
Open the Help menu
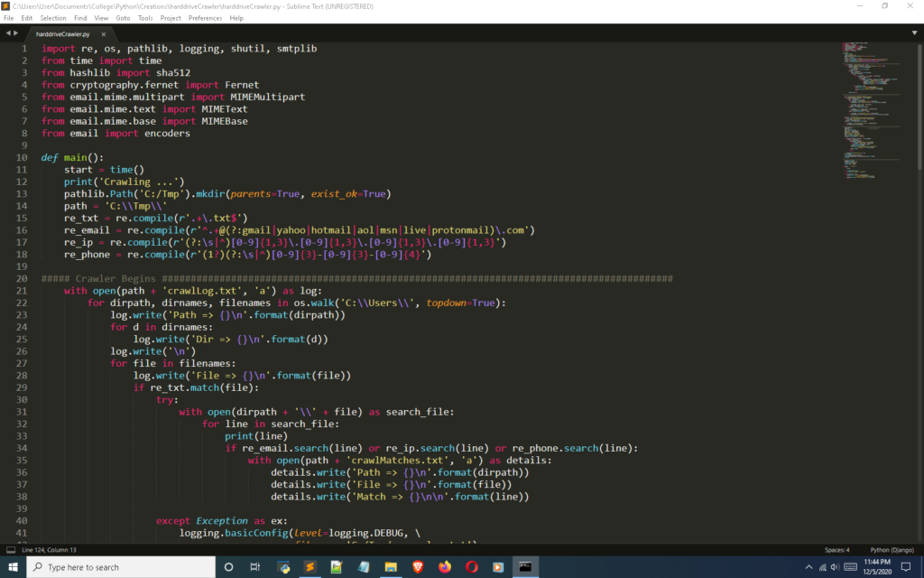pos(236,18)
